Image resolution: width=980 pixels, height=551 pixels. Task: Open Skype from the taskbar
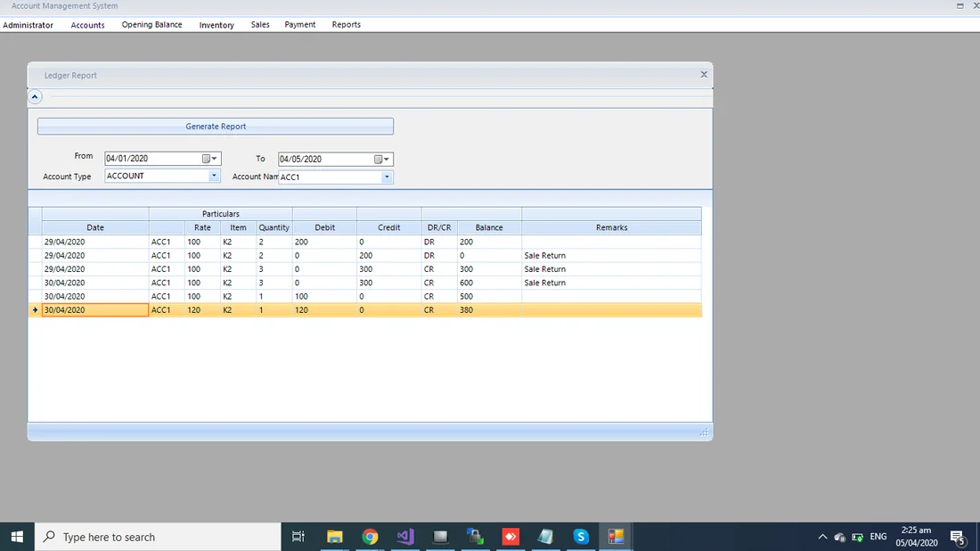point(581,537)
